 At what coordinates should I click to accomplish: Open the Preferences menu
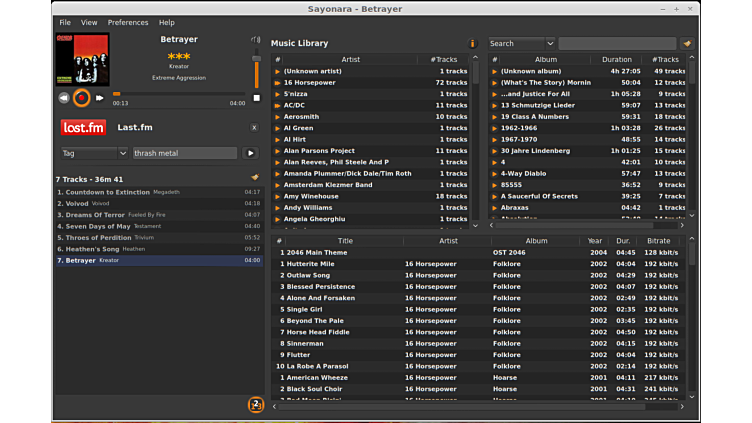128,22
